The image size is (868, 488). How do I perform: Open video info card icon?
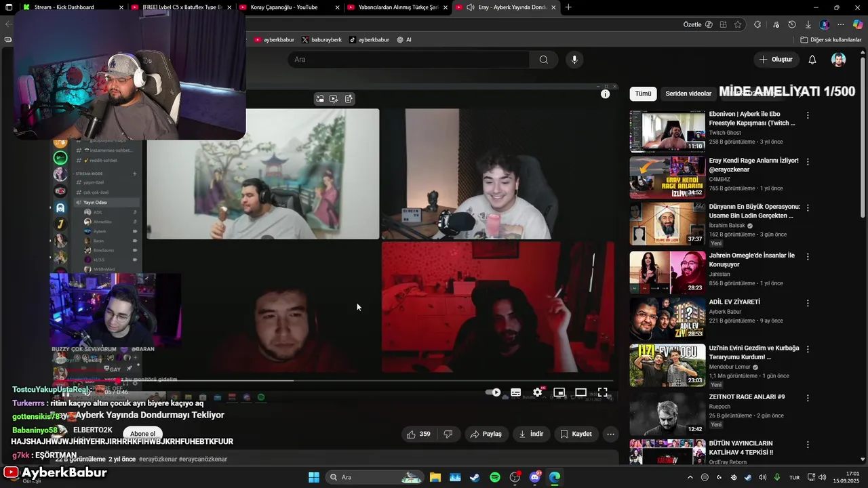point(605,94)
